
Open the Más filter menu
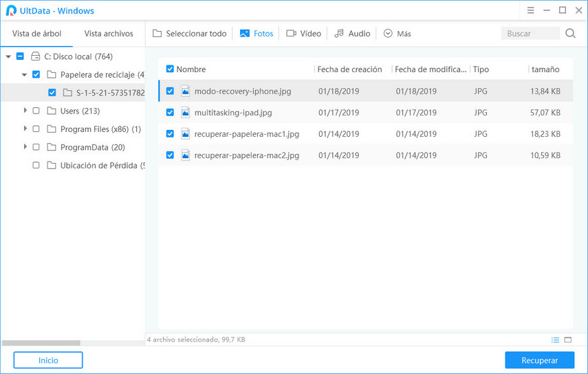coord(398,34)
